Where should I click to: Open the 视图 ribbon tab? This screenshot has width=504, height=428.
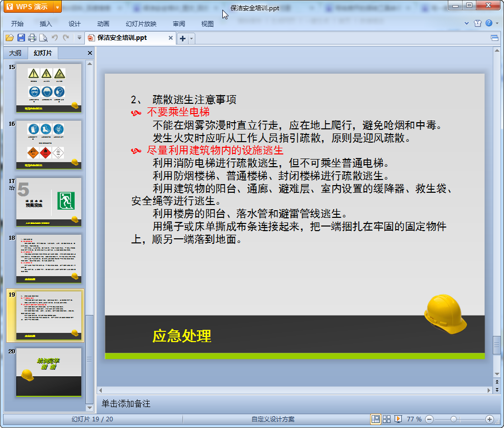208,24
